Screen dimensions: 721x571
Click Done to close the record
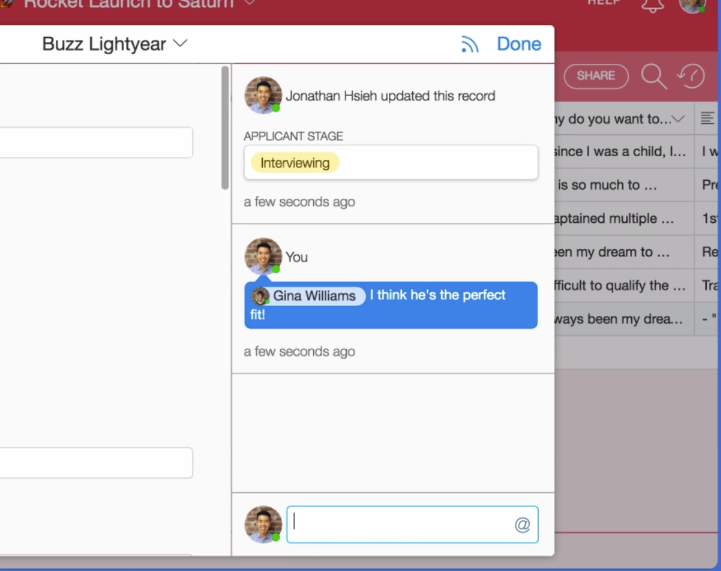(x=519, y=44)
